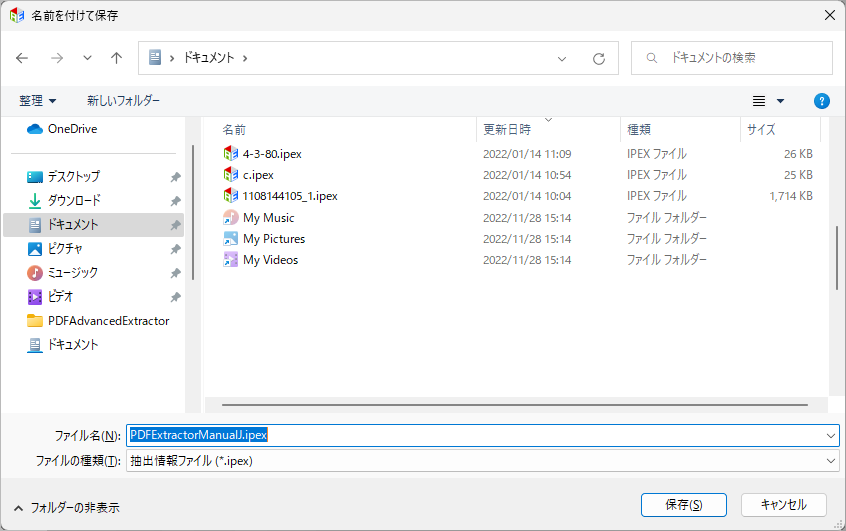Create 新しいフォルダー
The height and width of the screenshot is (531, 846).
pos(124,100)
